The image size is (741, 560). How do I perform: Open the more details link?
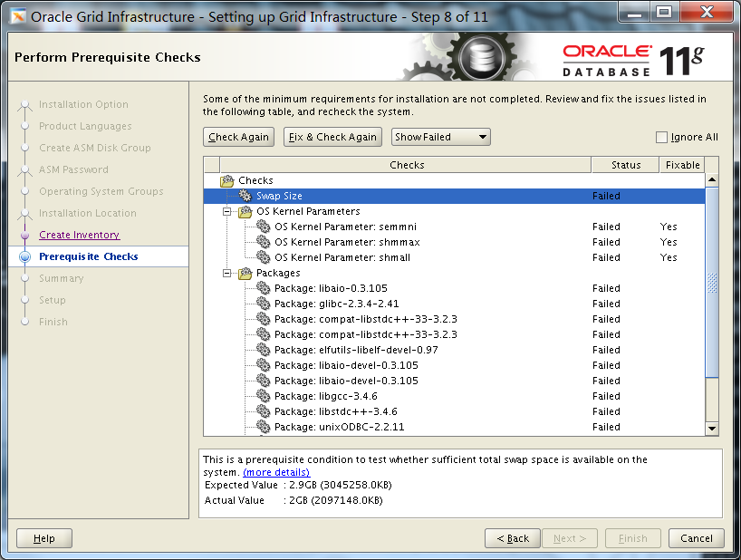coord(276,472)
